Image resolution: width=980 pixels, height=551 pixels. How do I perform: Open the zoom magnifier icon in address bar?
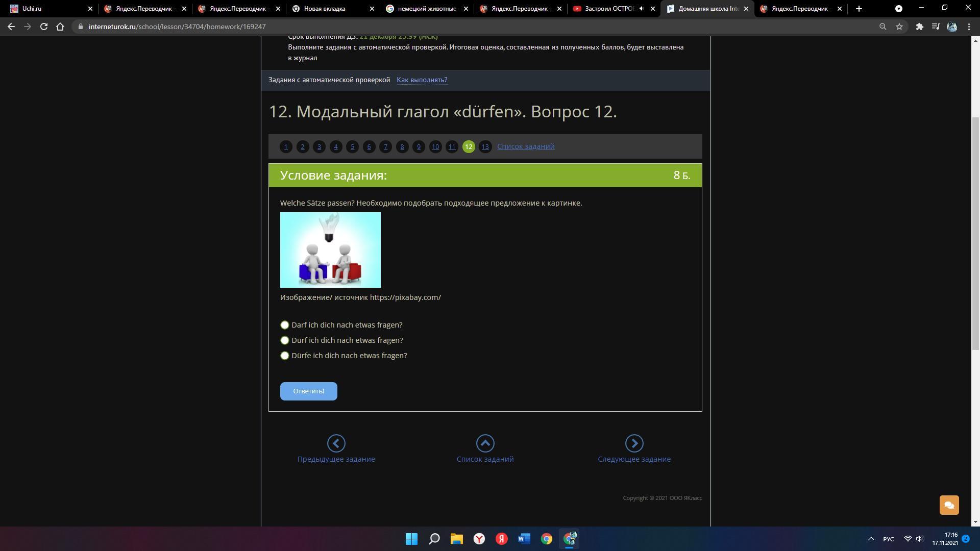pyautogui.click(x=883, y=27)
